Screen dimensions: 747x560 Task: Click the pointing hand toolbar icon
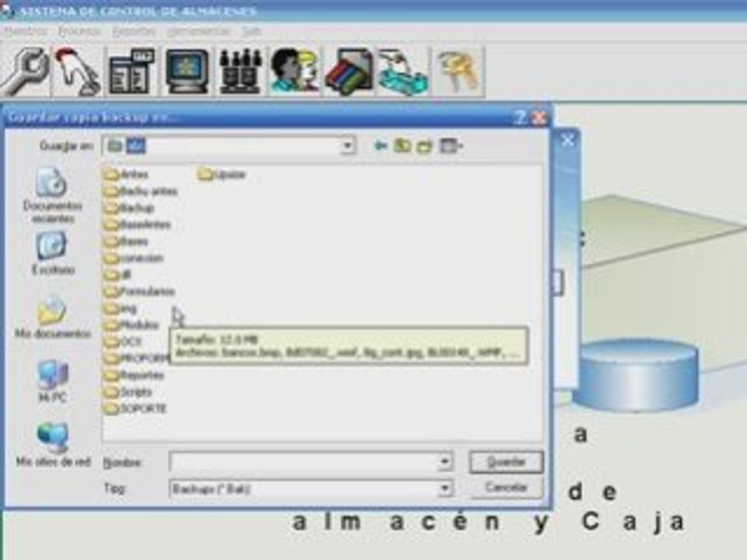point(77,72)
